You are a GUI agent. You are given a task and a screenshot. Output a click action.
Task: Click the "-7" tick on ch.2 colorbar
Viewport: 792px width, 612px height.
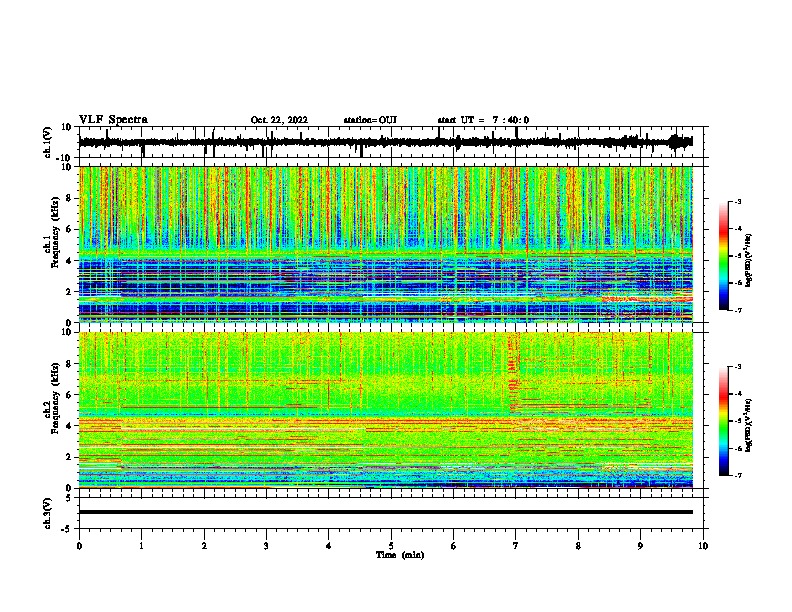click(x=738, y=475)
